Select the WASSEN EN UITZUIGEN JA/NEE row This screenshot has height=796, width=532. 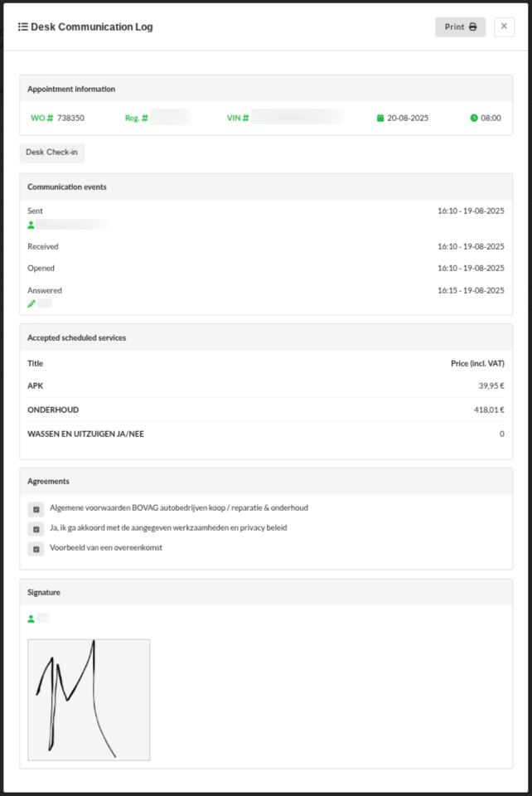[265, 434]
